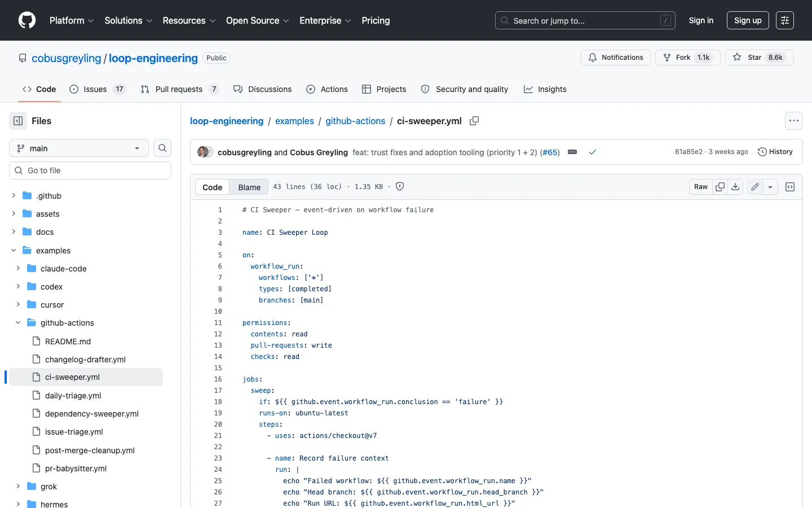Screen dimensions: 812x508
Task: Click the Notifications bell button
Action: pyautogui.click(x=616, y=58)
